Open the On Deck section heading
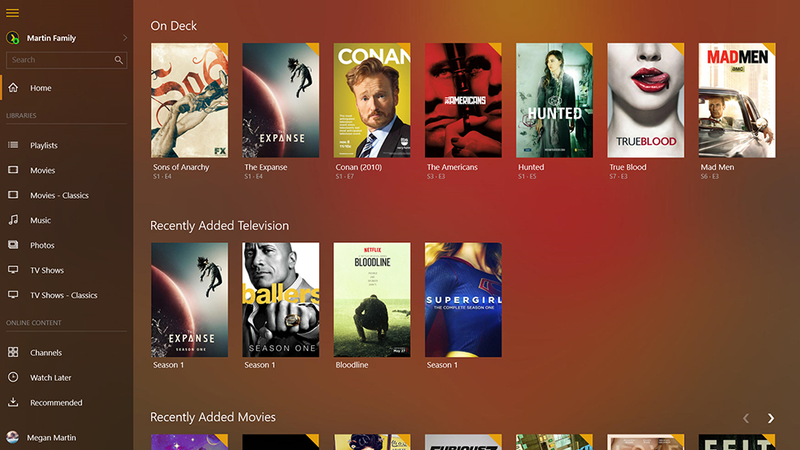Image resolution: width=800 pixels, height=450 pixels. [x=173, y=26]
